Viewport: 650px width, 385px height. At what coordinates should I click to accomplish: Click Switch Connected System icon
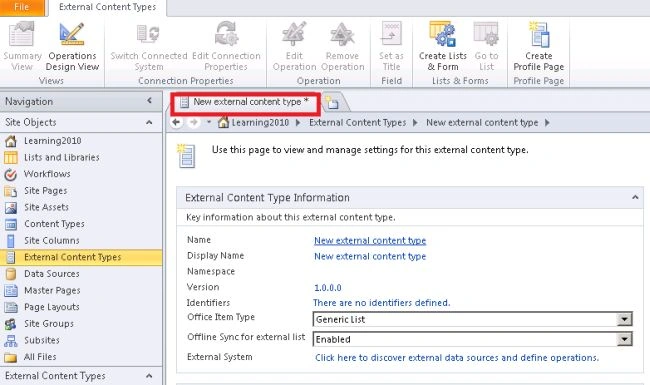[x=148, y=34]
